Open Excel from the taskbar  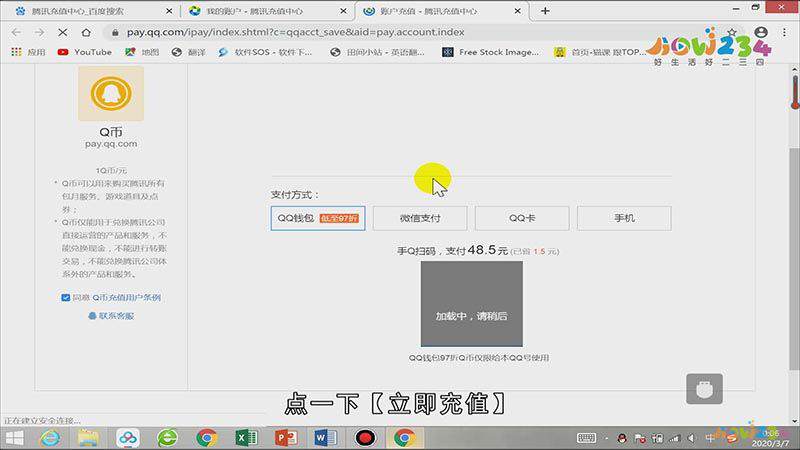tap(246, 437)
